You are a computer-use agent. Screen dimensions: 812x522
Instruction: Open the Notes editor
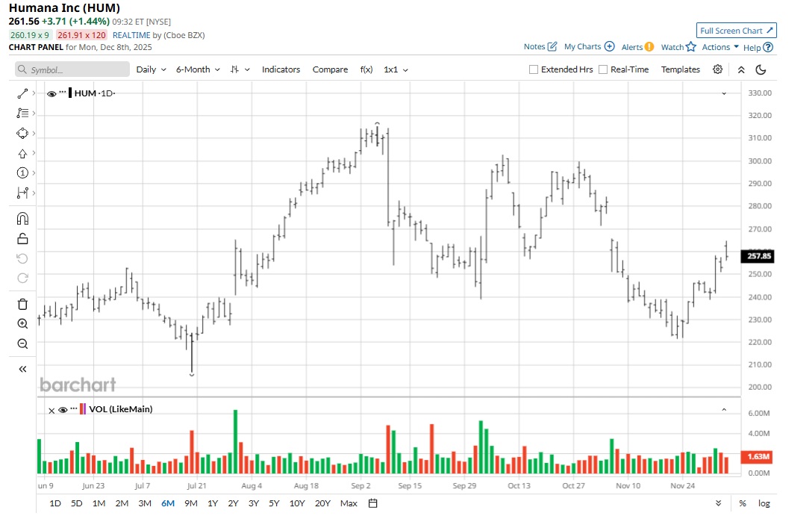coord(540,46)
